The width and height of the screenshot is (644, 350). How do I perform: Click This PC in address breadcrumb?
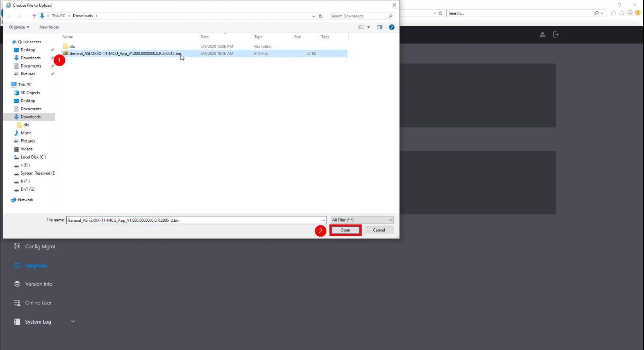pos(58,16)
